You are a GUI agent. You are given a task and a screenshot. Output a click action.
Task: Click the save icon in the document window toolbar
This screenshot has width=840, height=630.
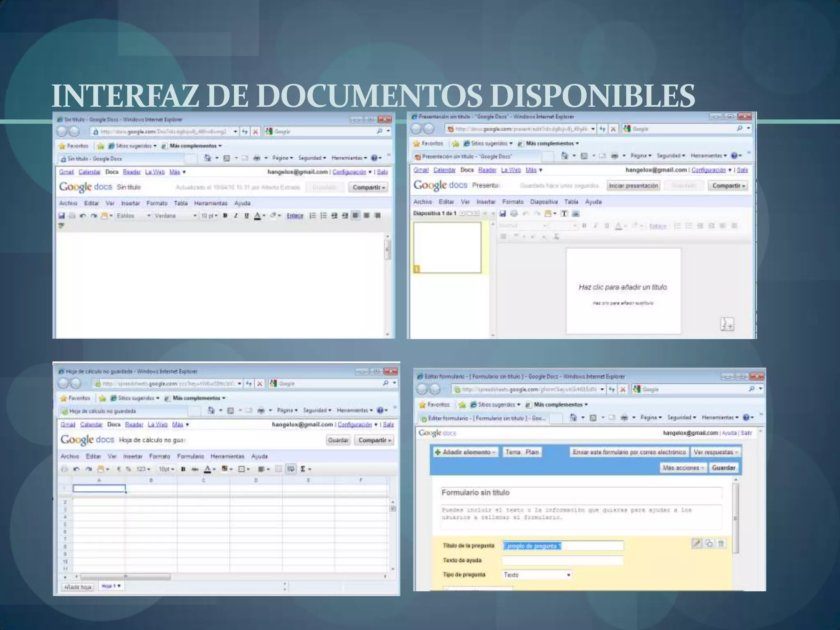click(x=62, y=216)
